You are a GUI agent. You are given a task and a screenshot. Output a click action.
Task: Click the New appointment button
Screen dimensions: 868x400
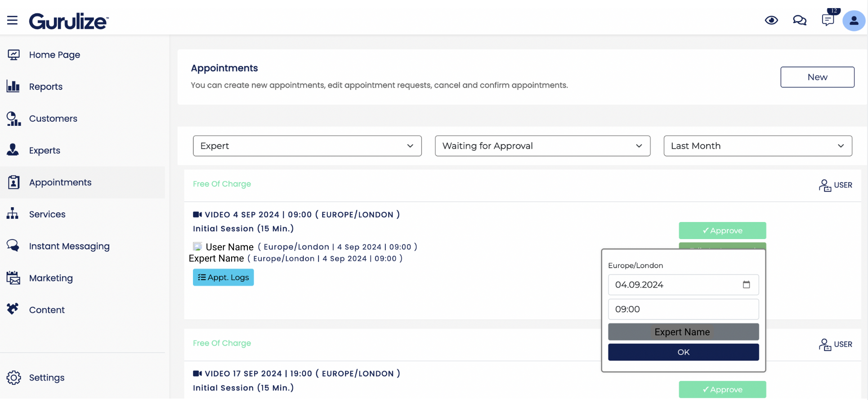coord(817,77)
